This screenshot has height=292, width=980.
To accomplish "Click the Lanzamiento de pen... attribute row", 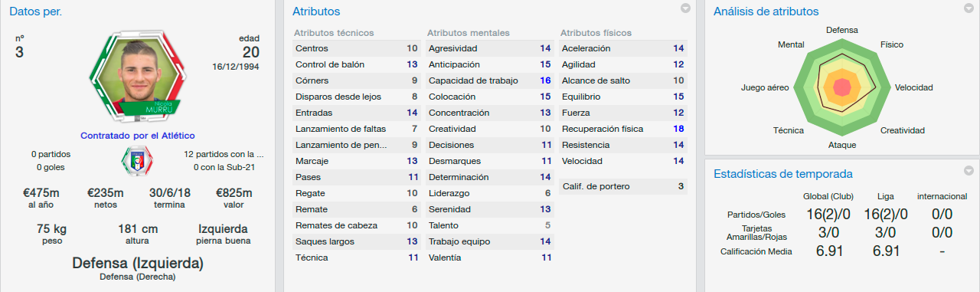I will (x=357, y=145).
